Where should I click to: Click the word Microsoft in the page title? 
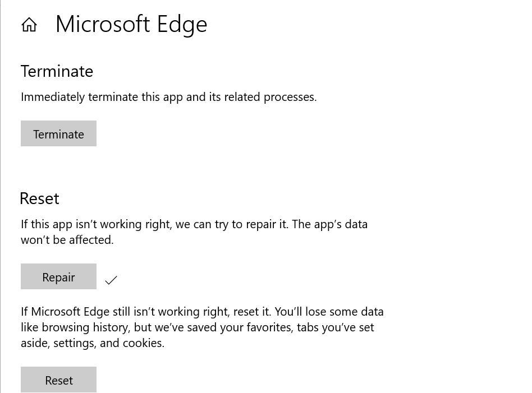[x=103, y=24]
